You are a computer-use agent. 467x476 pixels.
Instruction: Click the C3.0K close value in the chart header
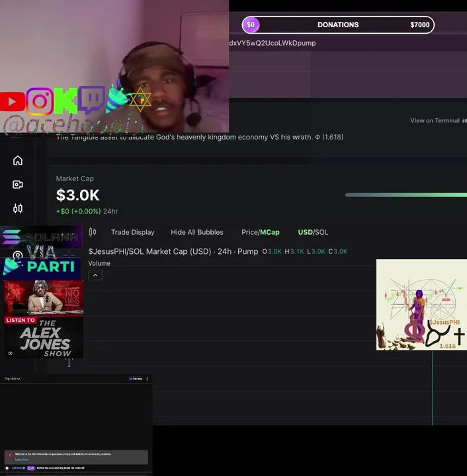point(337,251)
